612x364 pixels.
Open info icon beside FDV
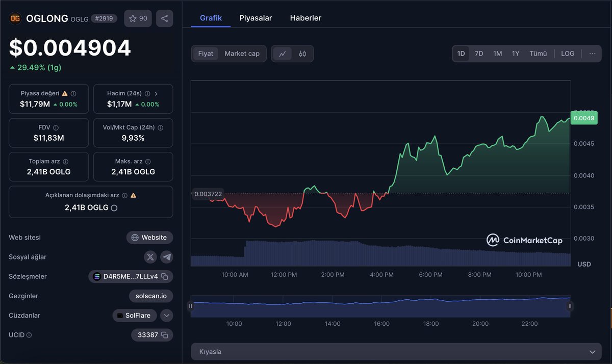click(x=56, y=127)
